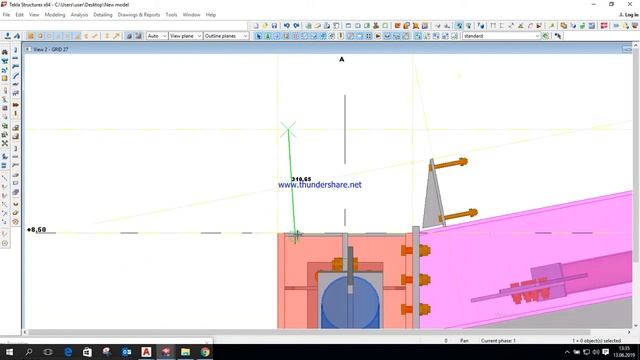Click the vertical scrollbar down arrow
640x360 pixels.
(x=636, y=326)
